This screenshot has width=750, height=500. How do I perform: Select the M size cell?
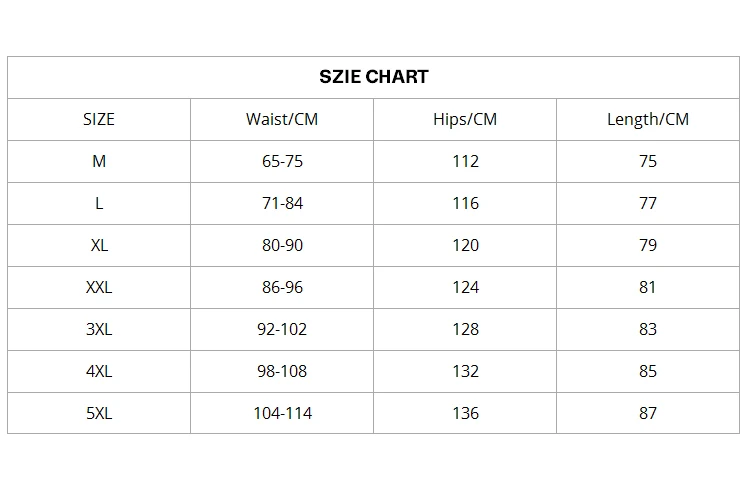(98, 161)
